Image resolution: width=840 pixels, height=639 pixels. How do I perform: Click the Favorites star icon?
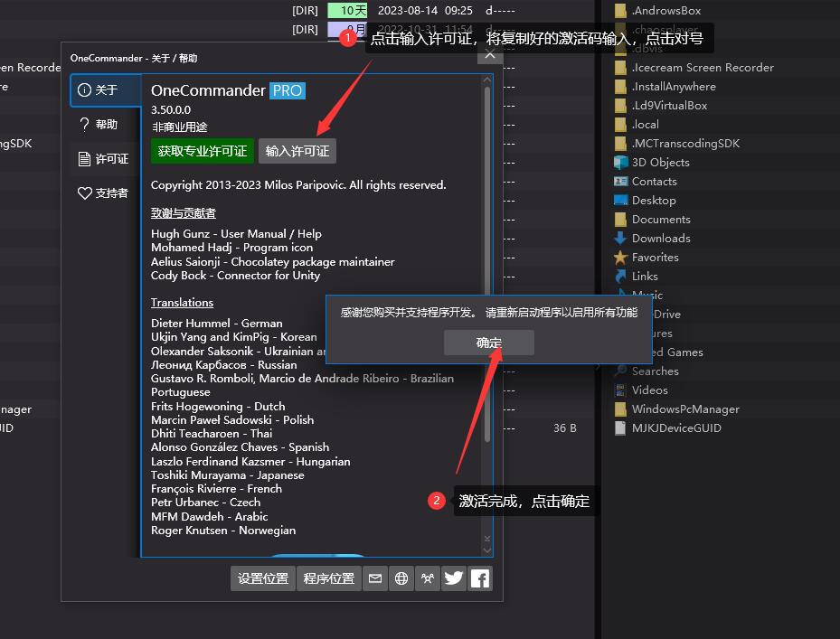point(618,257)
